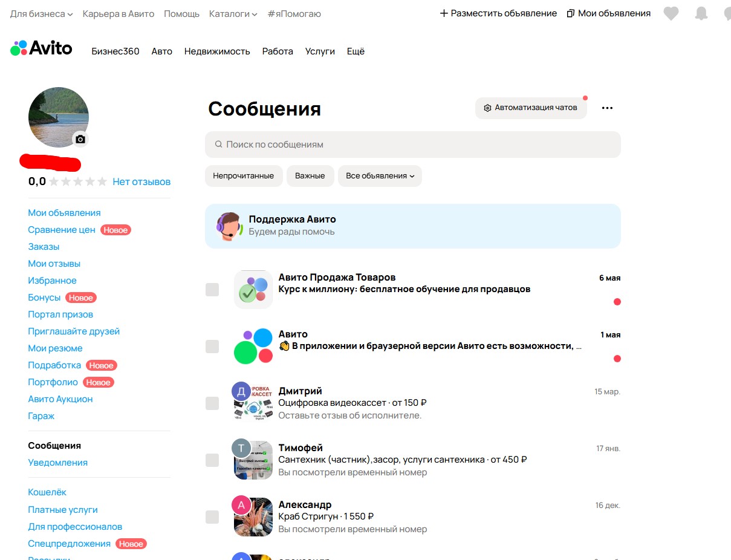Open the Ещё categories menu
Image resolution: width=731 pixels, height=560 pixels.
356,51
